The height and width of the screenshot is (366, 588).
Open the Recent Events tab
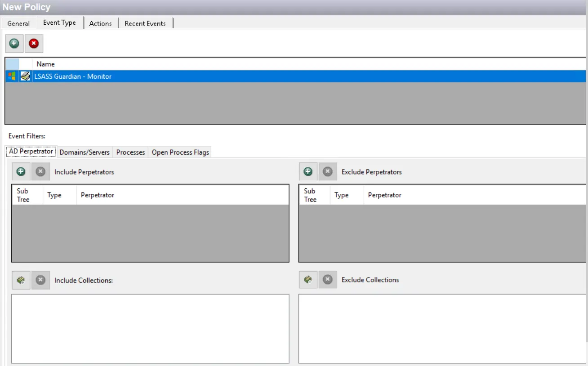pos(145,23)
